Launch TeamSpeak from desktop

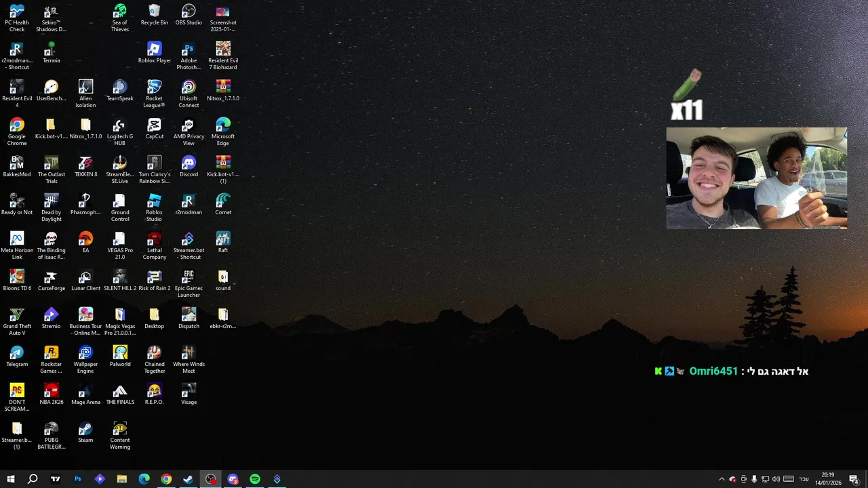[120, 91]
